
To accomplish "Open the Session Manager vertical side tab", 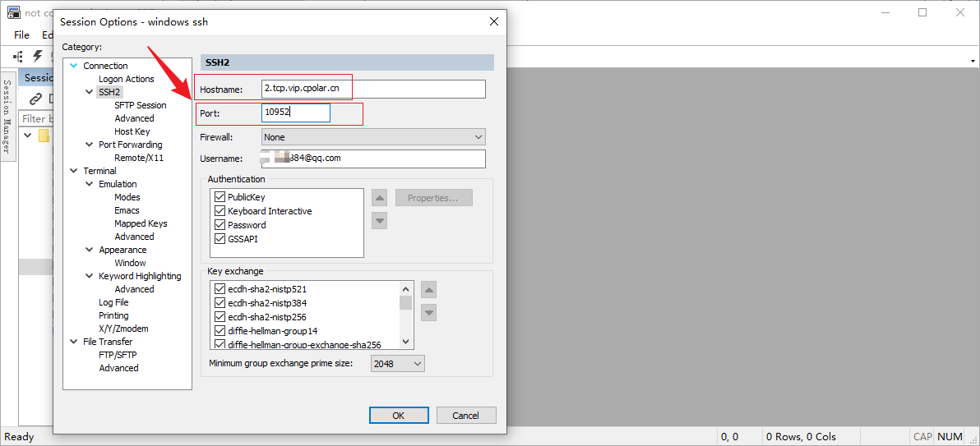I will [x=8, y=116].
